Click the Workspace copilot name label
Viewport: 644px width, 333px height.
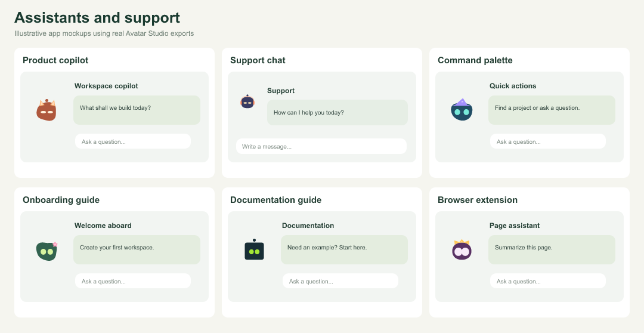pyautogui.click(x=106, y=86)
